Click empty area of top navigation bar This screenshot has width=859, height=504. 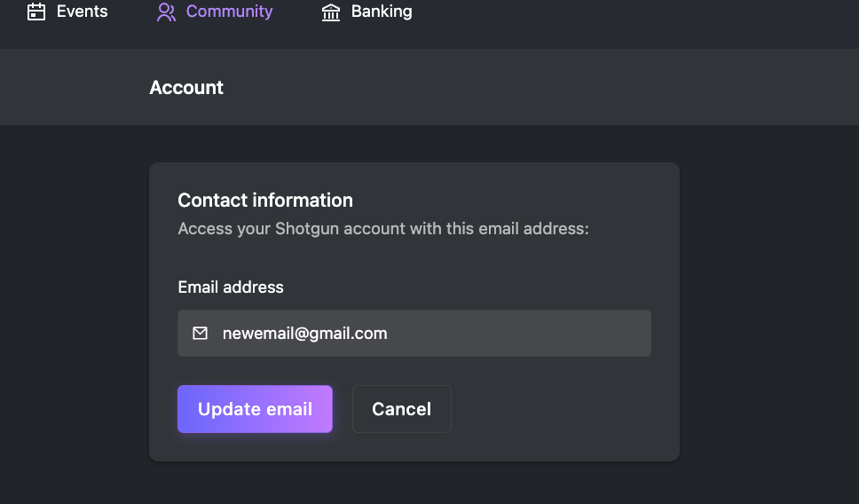coord(630,22)
